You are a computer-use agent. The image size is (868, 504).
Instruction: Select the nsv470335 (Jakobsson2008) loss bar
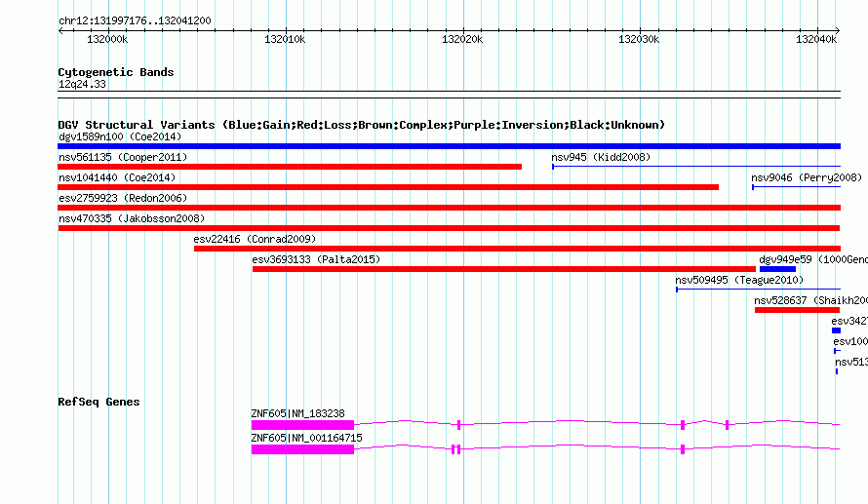click(x=449, y=228)
